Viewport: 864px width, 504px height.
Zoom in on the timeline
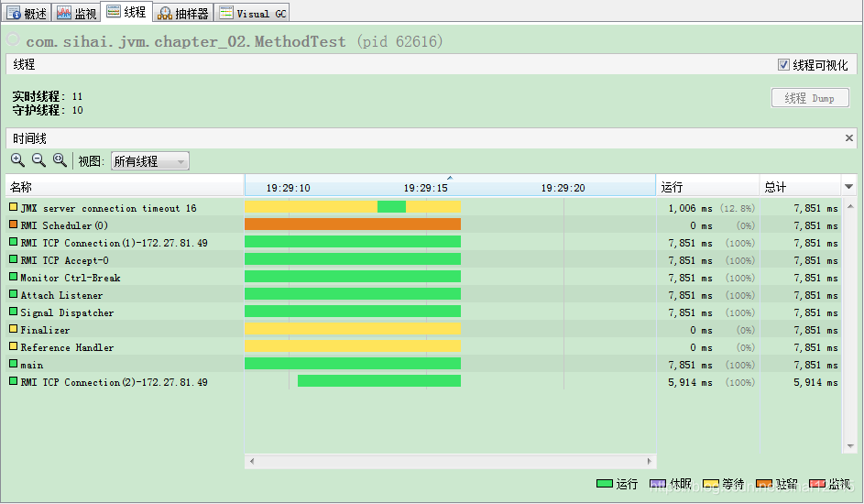17,160
